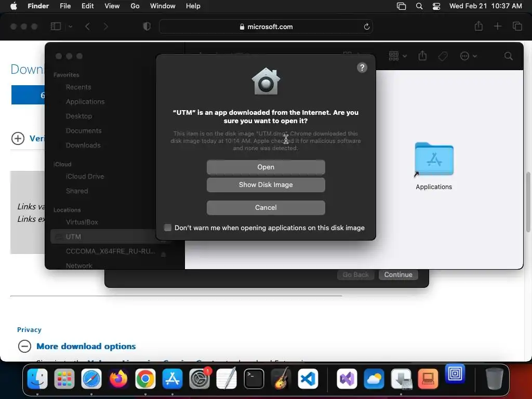Select Shared in Finder sidebar

(77, 191)
